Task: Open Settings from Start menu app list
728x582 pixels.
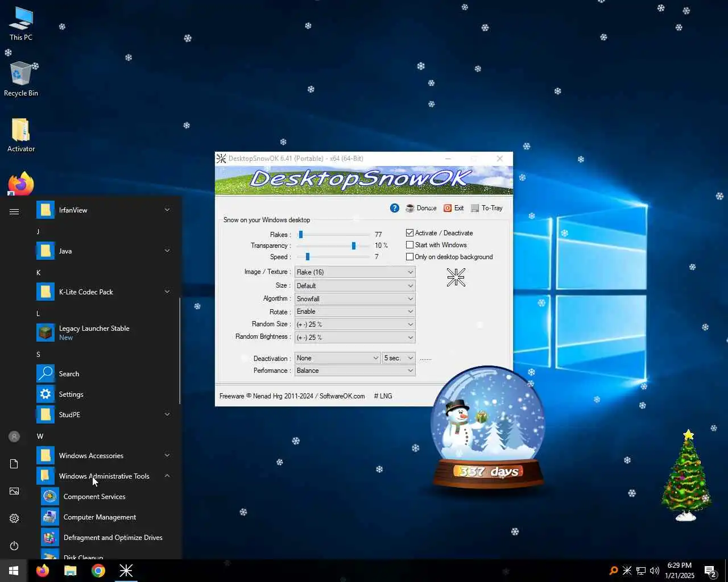Action: [x=105, y=394]
